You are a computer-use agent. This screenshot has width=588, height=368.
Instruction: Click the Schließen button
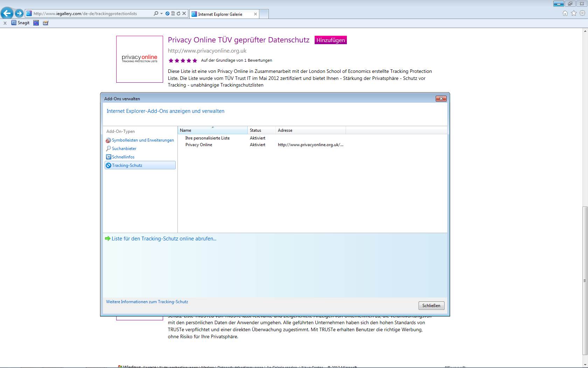[432, 306]
